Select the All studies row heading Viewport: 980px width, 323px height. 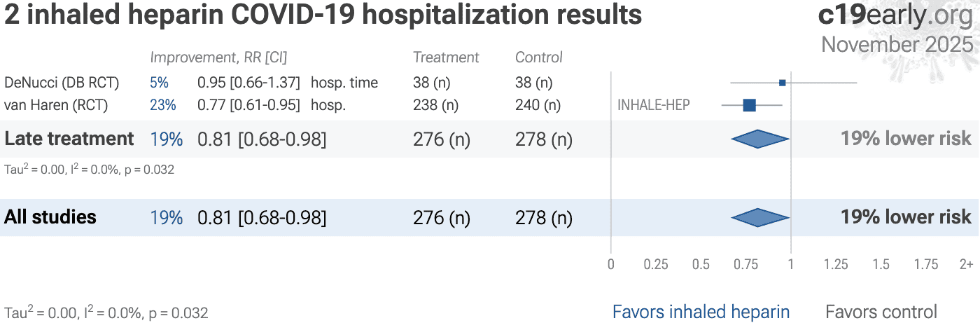point(50,217)
